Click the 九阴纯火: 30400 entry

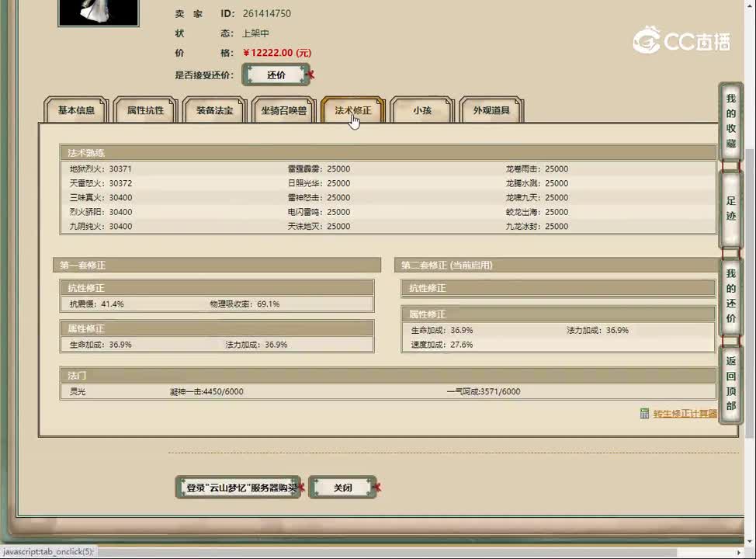coord(101,226)
